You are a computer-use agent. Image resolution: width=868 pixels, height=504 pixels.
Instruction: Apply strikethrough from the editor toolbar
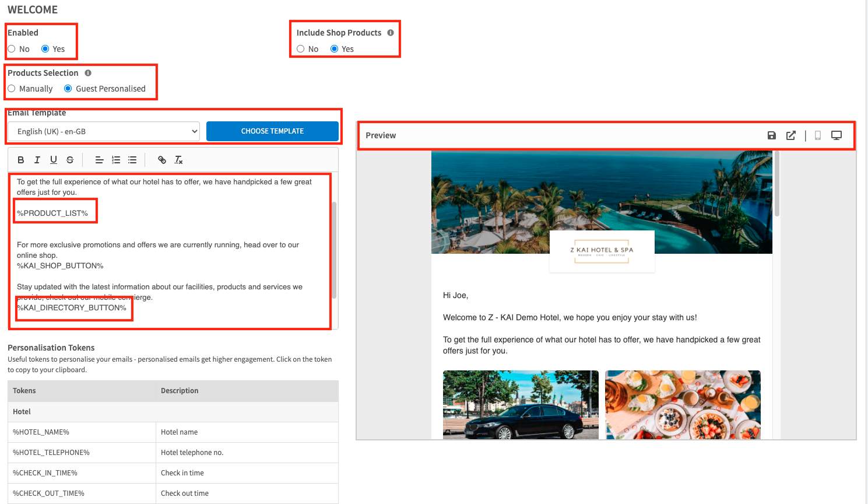click(x=70, y=160)
